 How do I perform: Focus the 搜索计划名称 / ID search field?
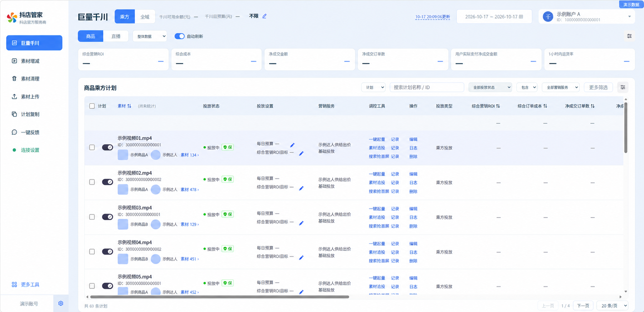click(427, 87)
